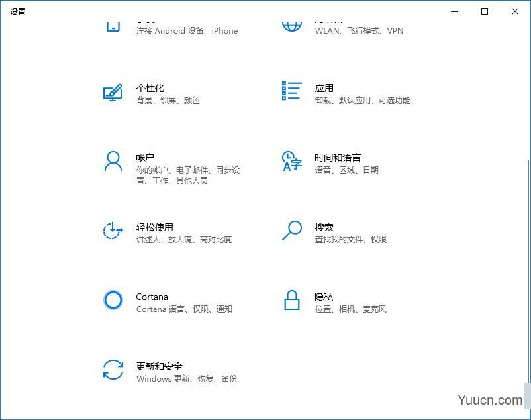Click the phone icon beside Android devices

[x=113, y=26]
